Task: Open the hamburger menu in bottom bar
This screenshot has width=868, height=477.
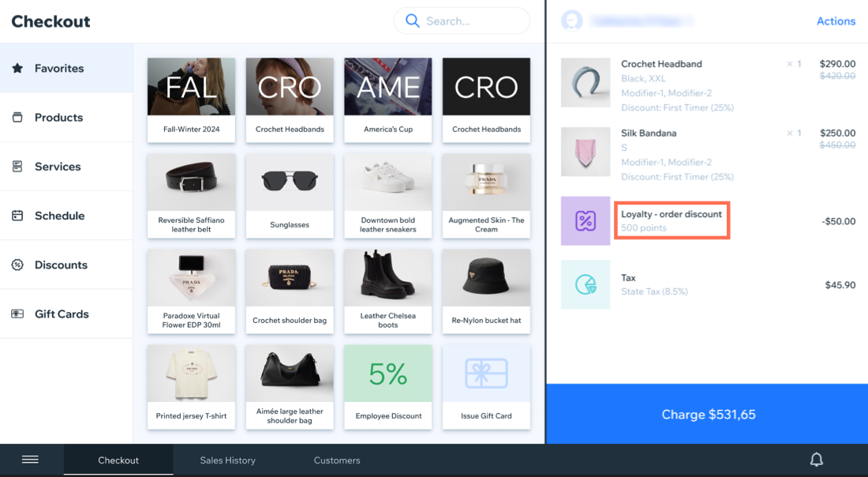Action: coord(30,459)
